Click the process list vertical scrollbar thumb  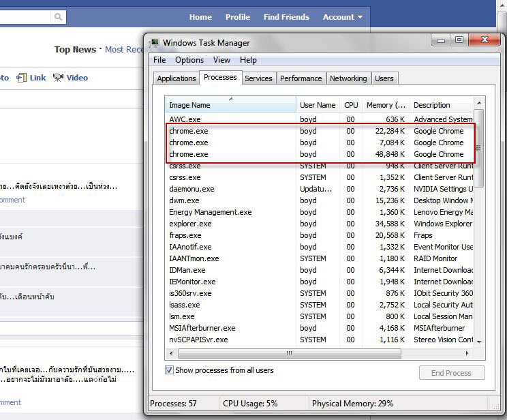pyautogui.click(x=479, y=147)
